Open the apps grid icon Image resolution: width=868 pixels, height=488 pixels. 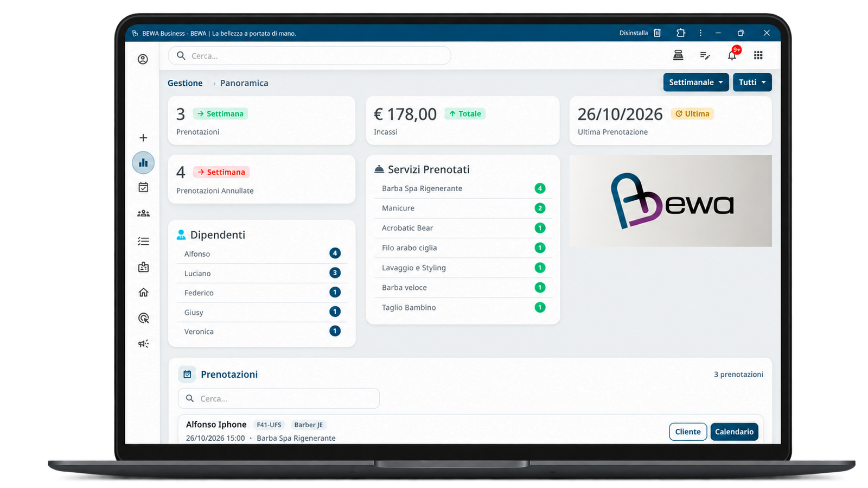click(758, 55)
